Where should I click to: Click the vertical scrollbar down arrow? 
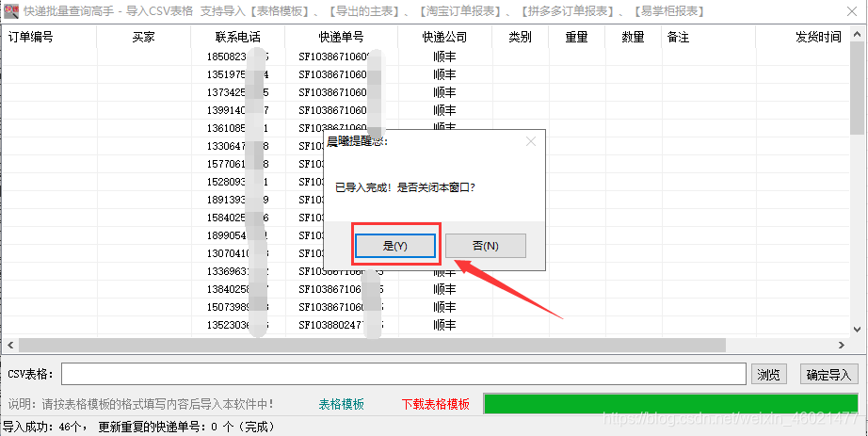click(x=858, y=331)
